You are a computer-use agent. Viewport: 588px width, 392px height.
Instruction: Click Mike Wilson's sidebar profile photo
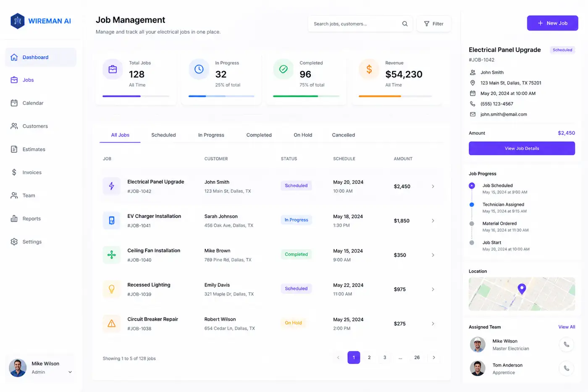click(18, 368)
